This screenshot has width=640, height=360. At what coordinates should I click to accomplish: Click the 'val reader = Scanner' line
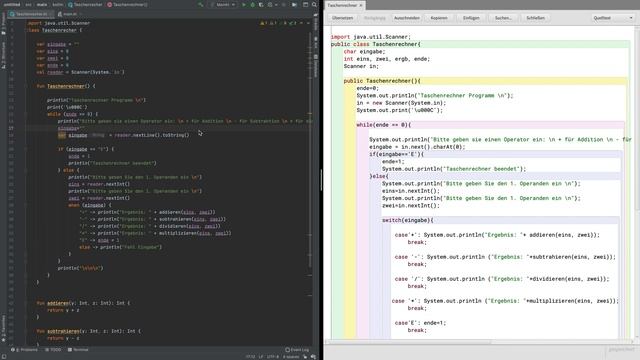80,72
